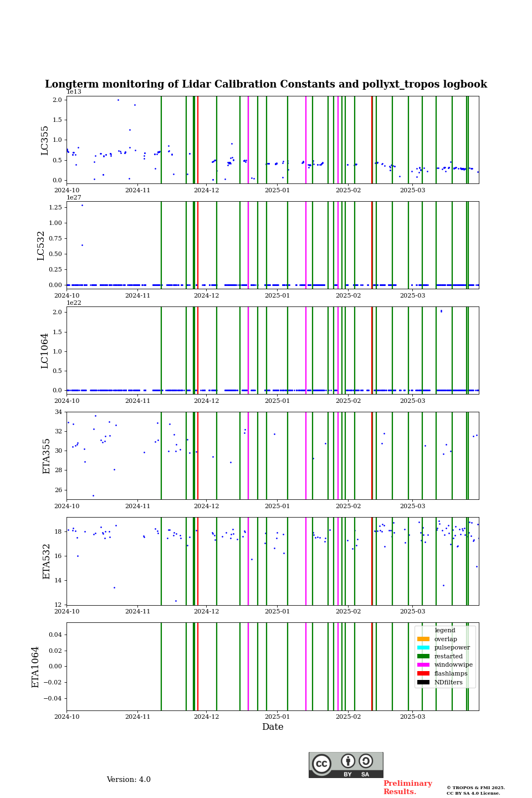Select the orange overlap legend swatch
This screenshot has width=532, height=798.
point(423,639)
